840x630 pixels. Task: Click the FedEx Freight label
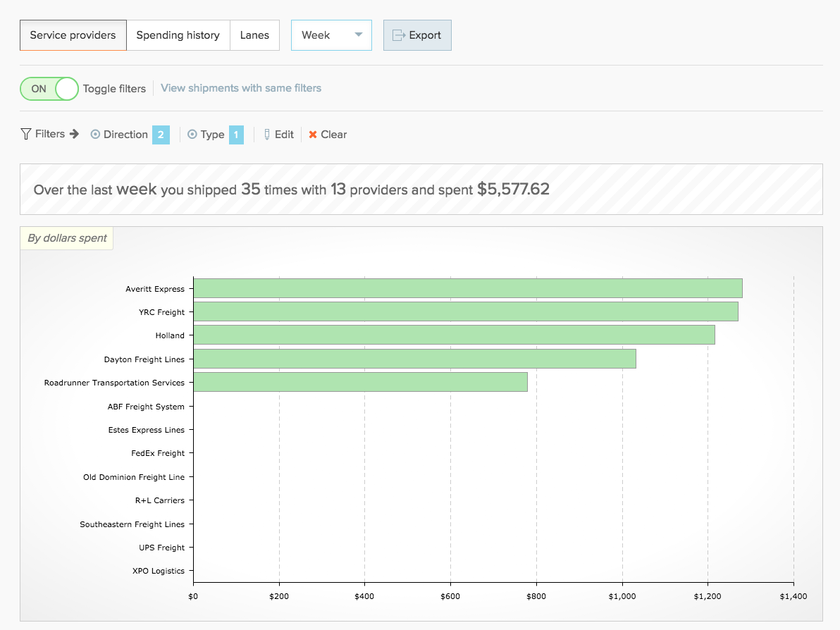pos(158,453)
